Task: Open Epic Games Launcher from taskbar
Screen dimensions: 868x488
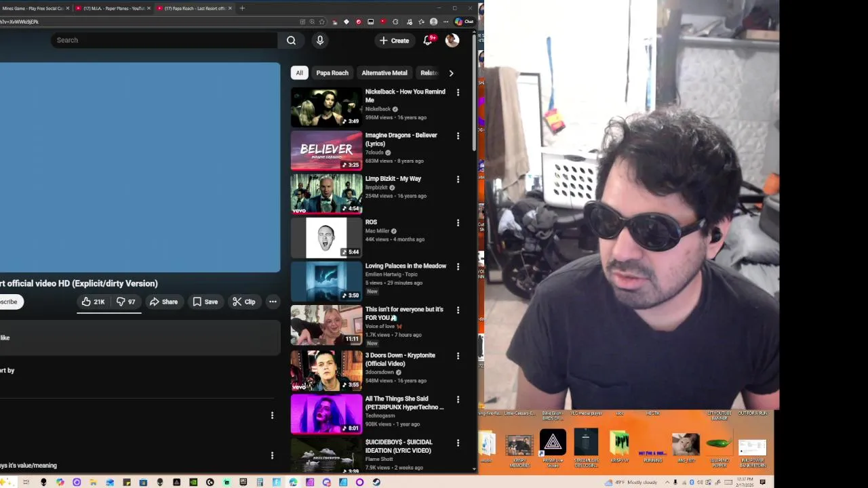Action: pyautogui.click(x=243, y=482)
